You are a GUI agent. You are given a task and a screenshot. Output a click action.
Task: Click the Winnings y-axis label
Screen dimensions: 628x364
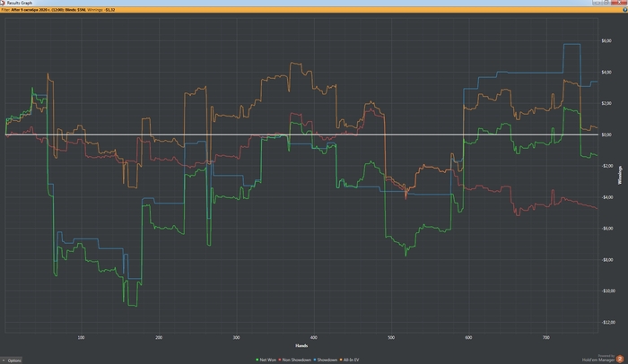[x=620, y=175]
